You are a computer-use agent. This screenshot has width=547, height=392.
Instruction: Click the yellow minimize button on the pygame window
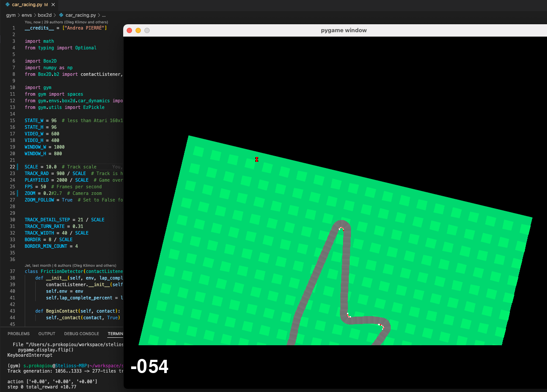tap(138, 30)
